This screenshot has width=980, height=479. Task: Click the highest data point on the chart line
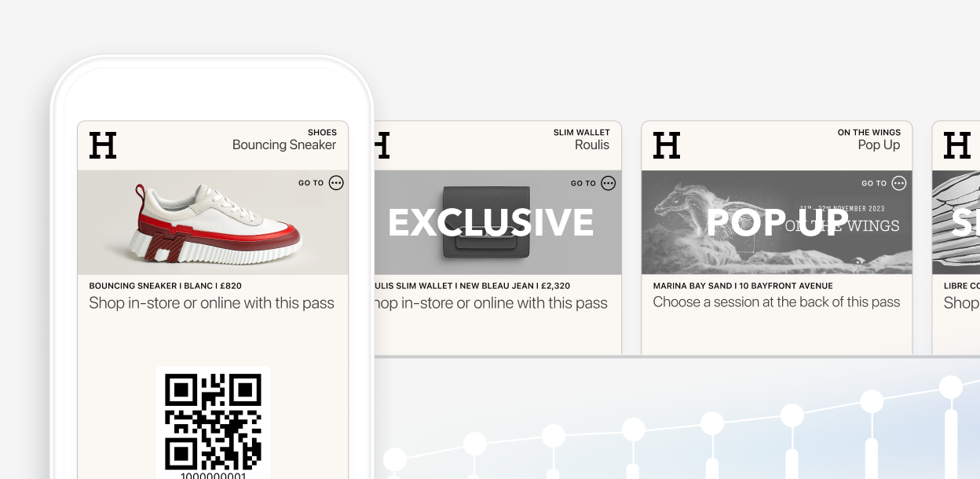click(x=951, y=387)
